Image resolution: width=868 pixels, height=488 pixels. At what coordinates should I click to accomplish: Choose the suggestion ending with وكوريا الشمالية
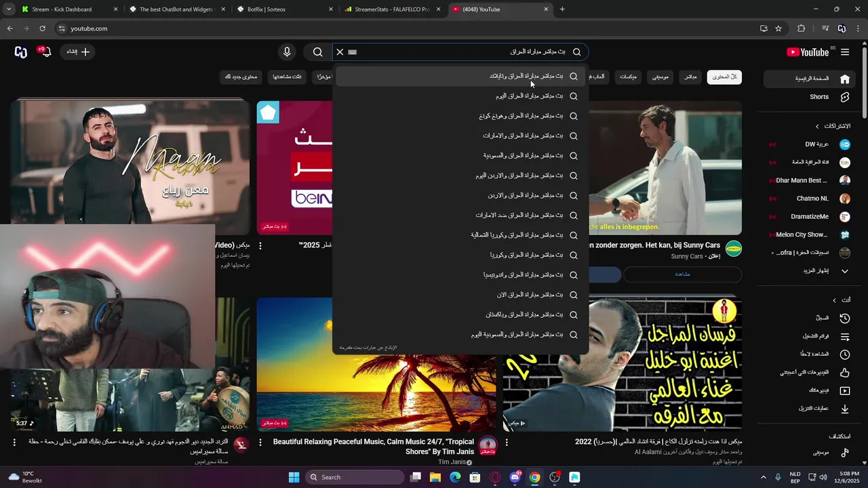(x=461, y=235)
